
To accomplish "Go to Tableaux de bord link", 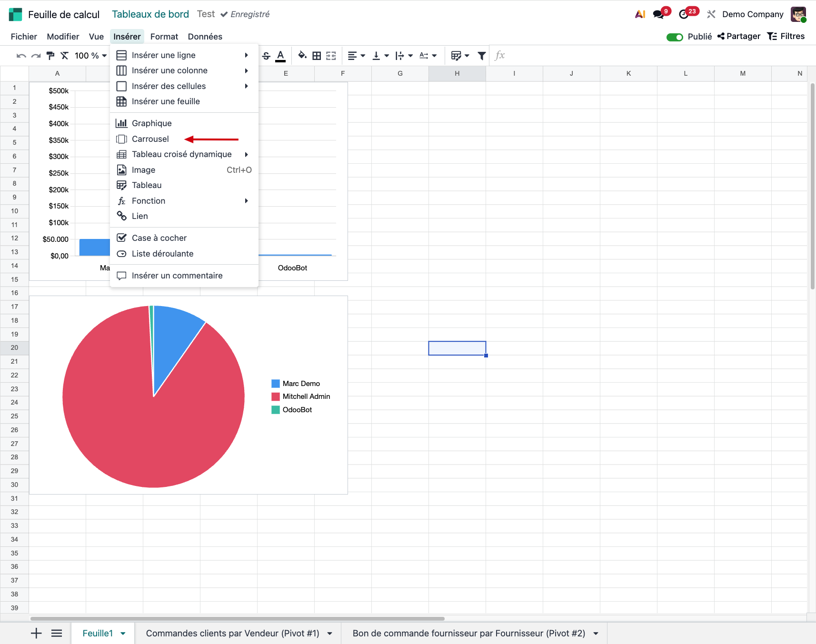I will click(150, 14).
